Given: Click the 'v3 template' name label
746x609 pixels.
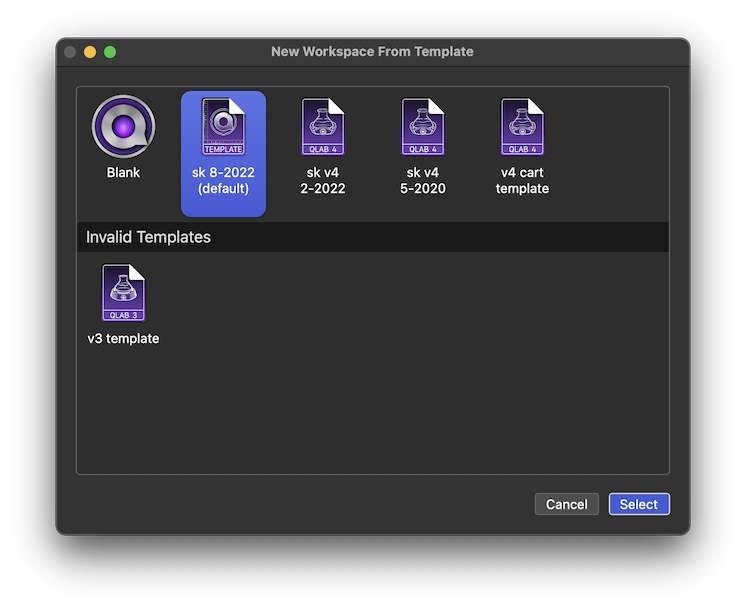Looking at the screenshot, I should 123,339.
